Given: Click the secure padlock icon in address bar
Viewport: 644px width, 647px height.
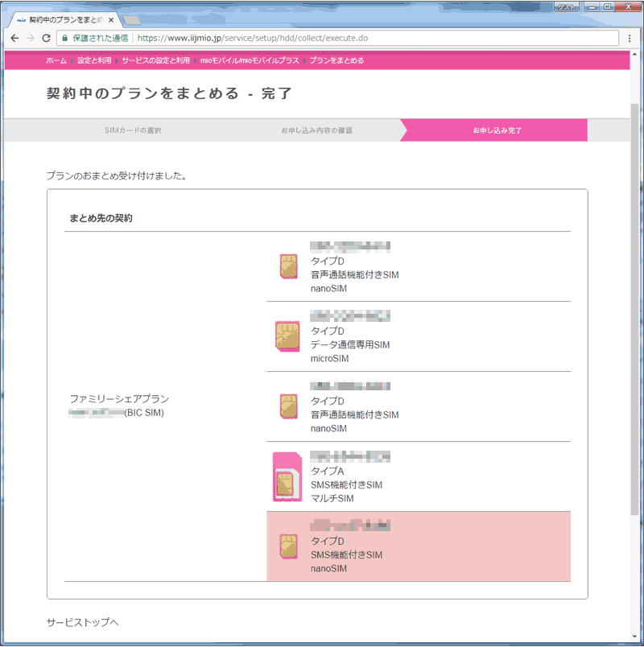Looking at the screenshot, I should click(65, 38).
